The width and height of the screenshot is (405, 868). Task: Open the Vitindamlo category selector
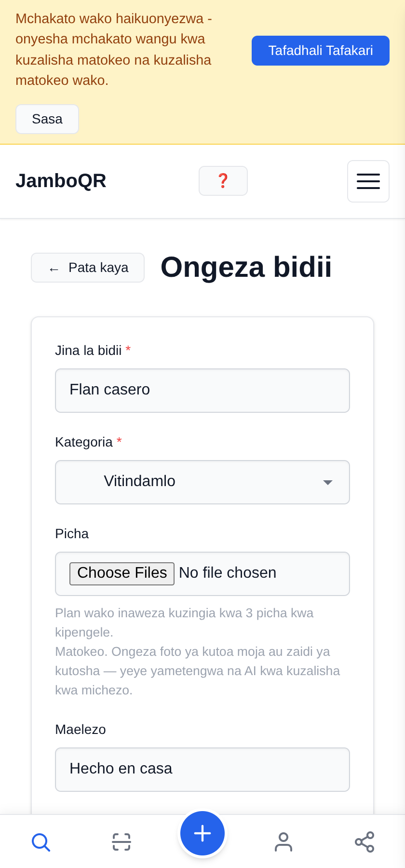click(x=202, y=482)
